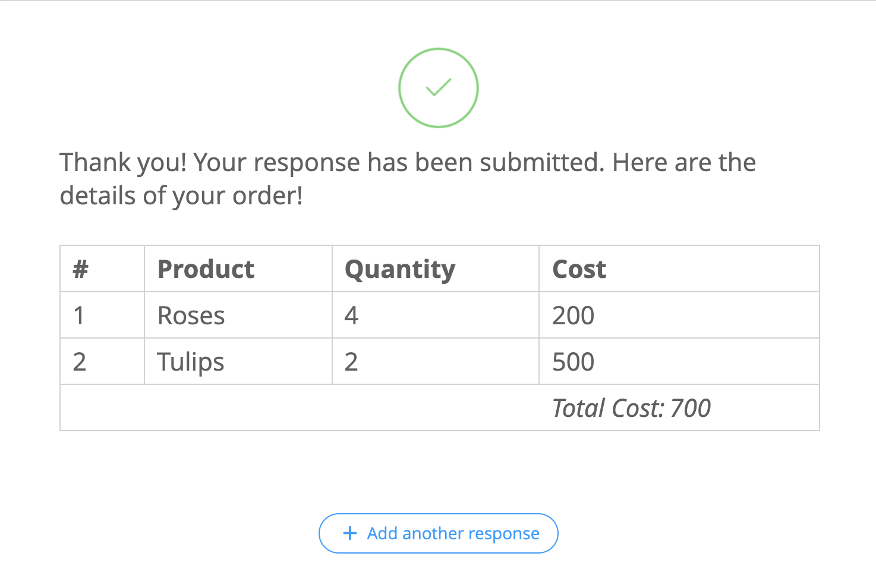Viewport: 876px width, 588px height.
Task: Select the total amount 700
Action: [x=691, y=408]
